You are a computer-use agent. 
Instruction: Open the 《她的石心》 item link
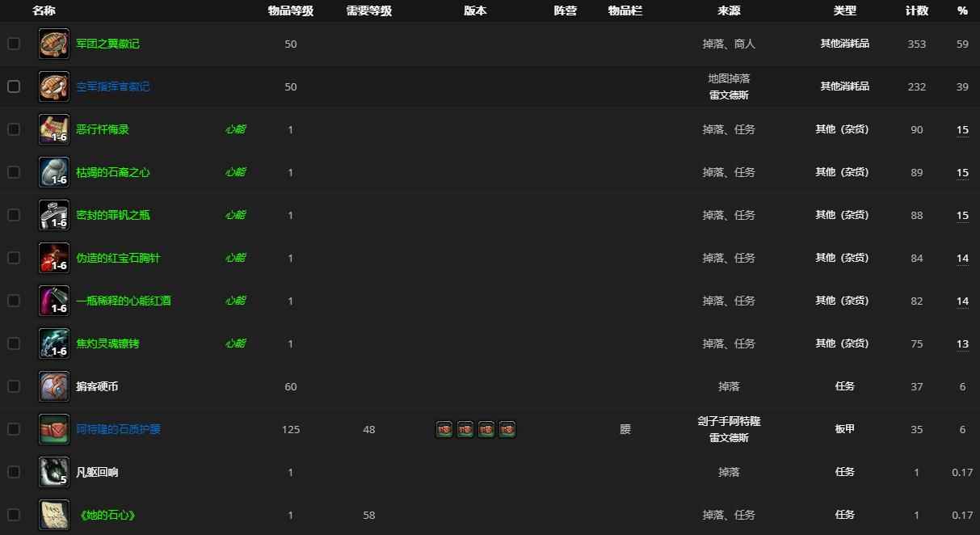point(106,515)
